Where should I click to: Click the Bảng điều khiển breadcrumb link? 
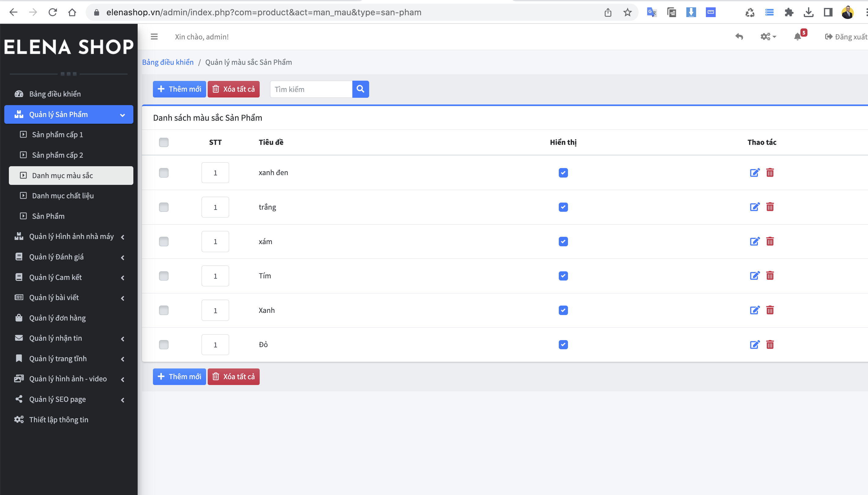[x=168, y=62]
